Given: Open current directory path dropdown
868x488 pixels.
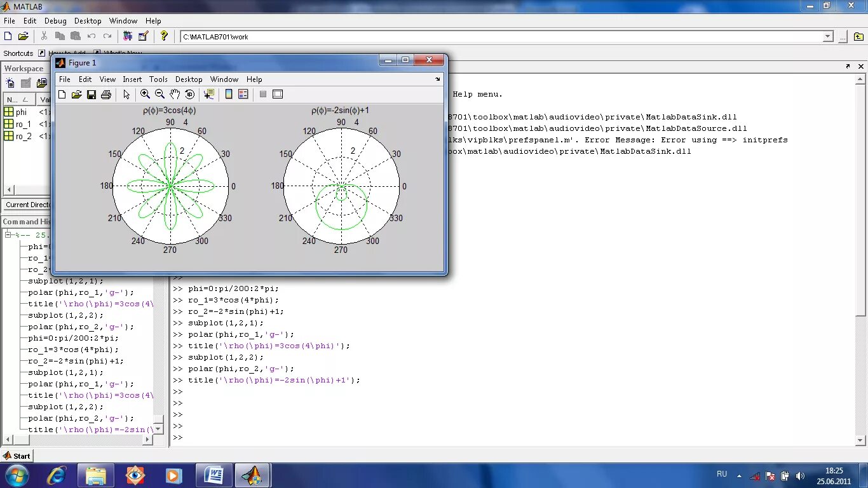Looking at the screenshot, I should (x=828, y=37).
